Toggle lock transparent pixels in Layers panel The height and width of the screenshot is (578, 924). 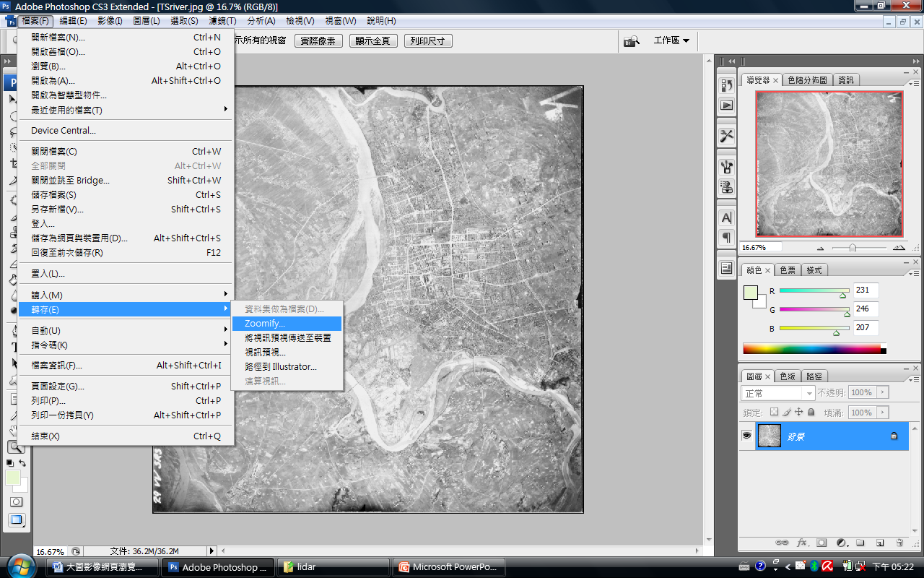point(774,412)
